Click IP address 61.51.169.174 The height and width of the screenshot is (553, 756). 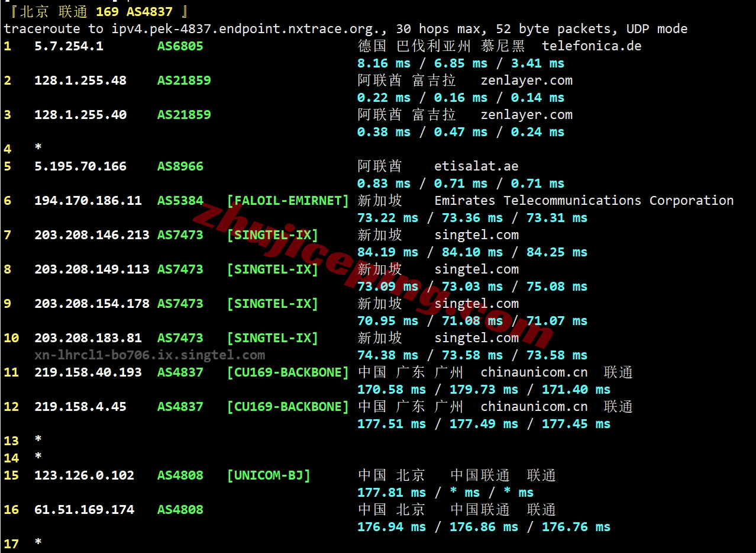pos(84,510)
